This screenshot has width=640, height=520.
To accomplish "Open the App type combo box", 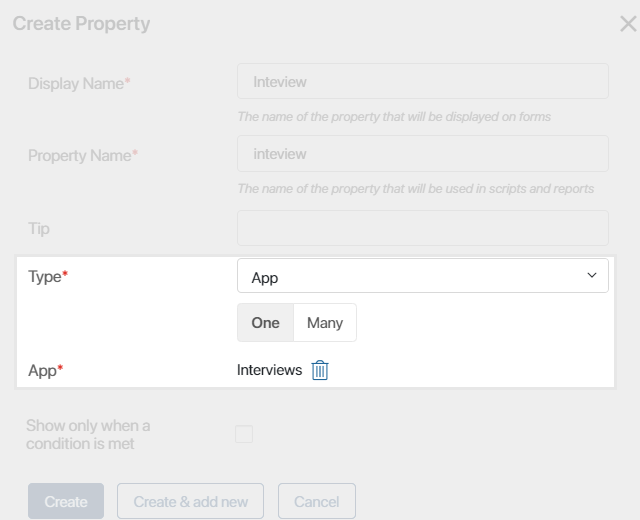I will click(422, 276).
